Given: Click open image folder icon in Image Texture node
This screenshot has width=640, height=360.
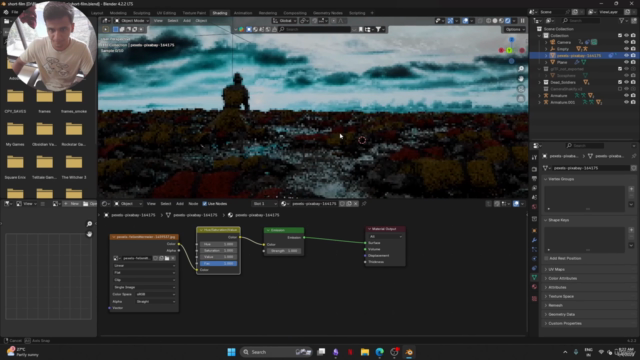Looking at the screenshot, I should 167,258.
